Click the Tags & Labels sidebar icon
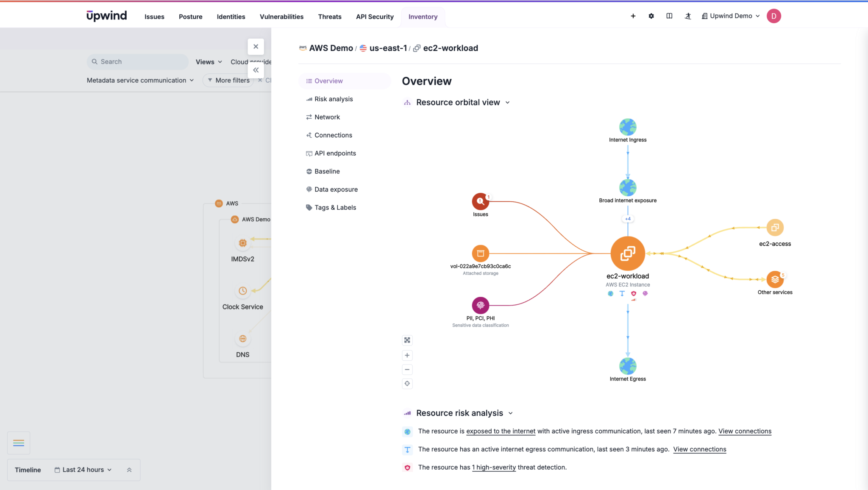 coord(309,207)
